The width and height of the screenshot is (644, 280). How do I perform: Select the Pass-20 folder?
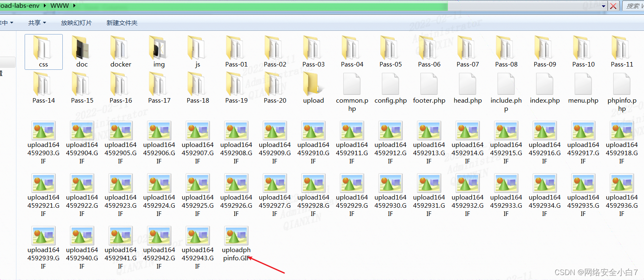click(x=275, y=88)
